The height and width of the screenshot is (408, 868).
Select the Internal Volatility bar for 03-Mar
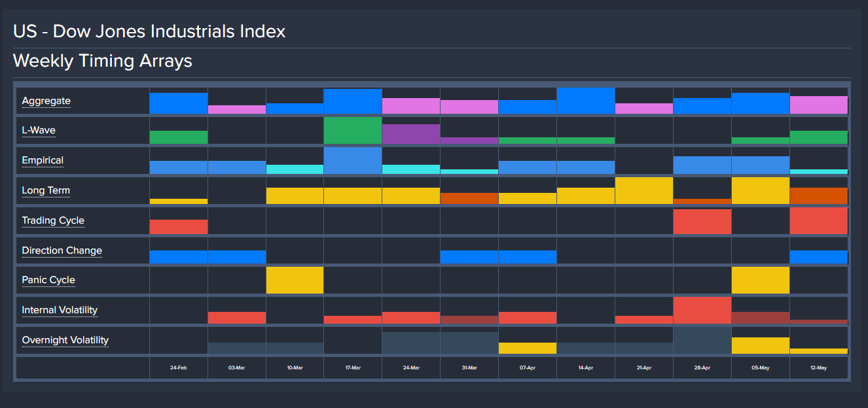pyautogui.click(x=237, y=318)
